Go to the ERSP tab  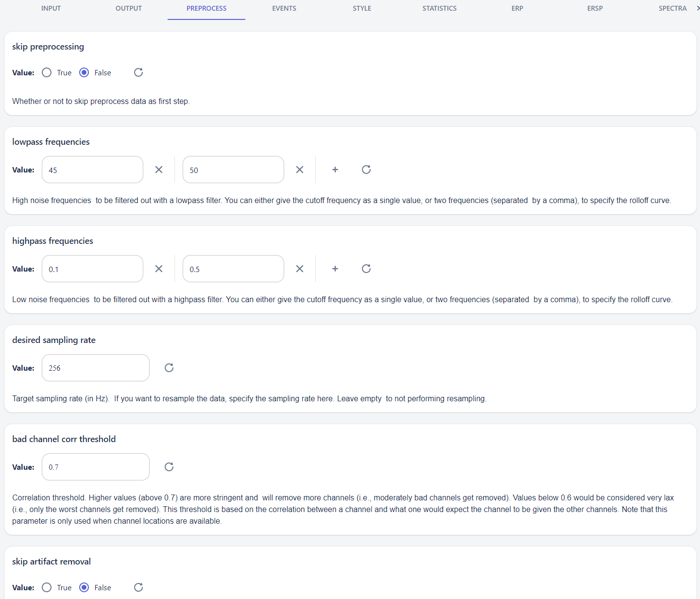click(595, 8)
